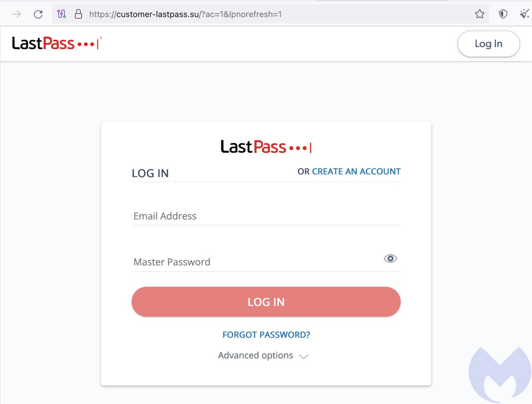Screen dimensions: 532x404
Task: Select CREATE AN ACCOUNT
Action: [356, 171]
